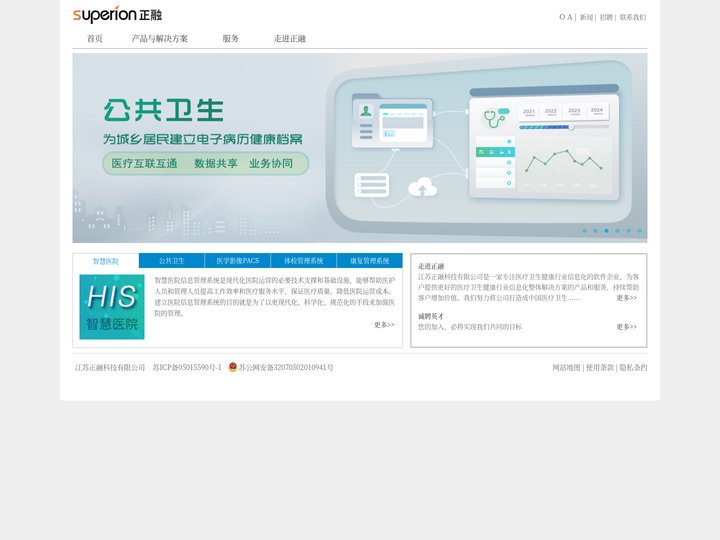The height and width of the screenshot is (540, 720).
Task: Open the 网站地图 footer link
Action: [566, 367]
